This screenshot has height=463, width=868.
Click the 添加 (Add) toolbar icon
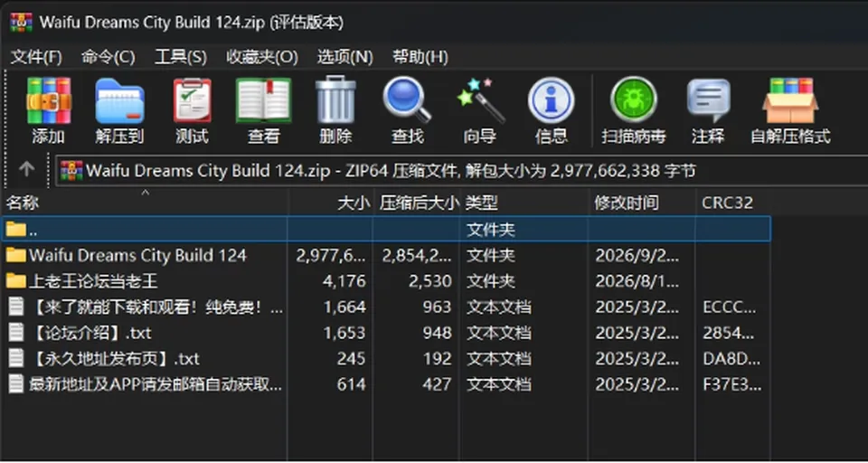click(49, 100)
